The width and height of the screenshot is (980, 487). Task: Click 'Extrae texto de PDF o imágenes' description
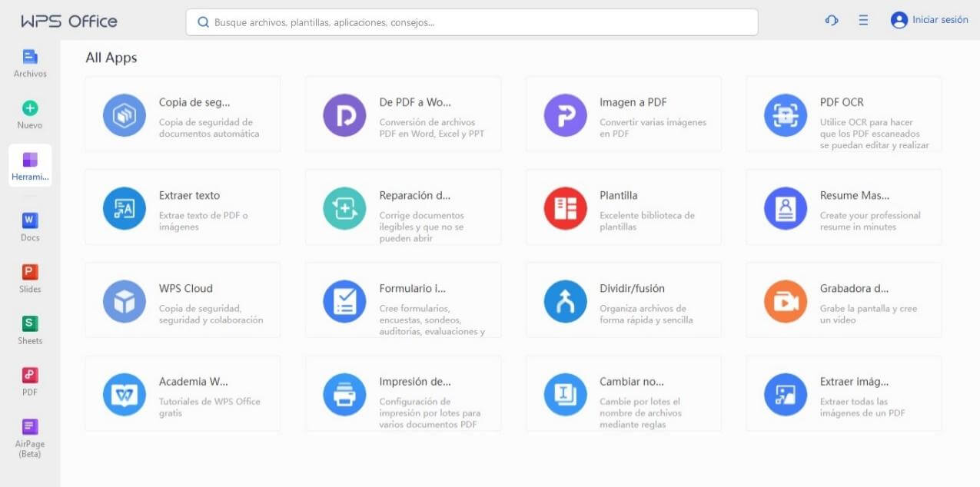click(204, 221)
